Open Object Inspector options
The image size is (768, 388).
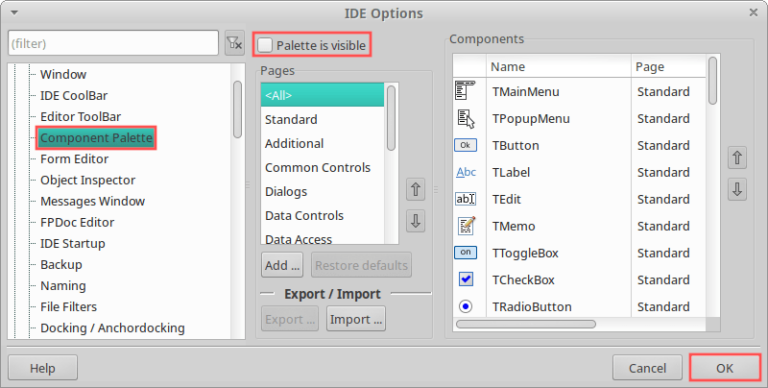(x=88, y=180)
